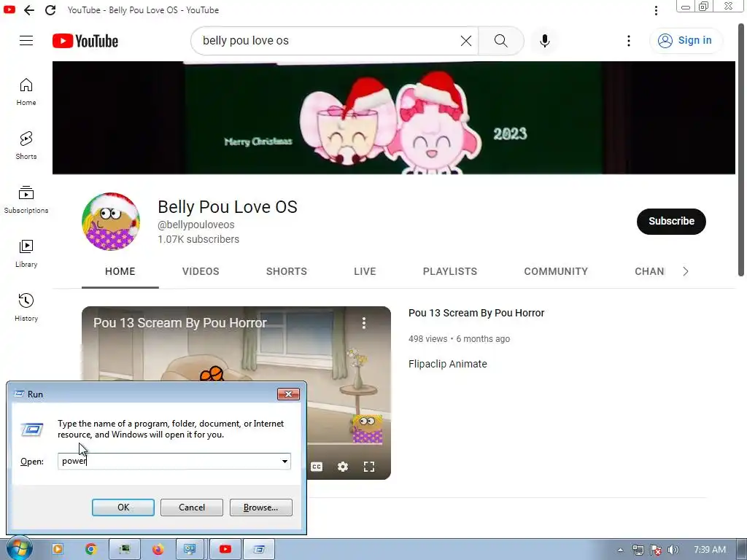This screenshot has width=747, height=560.
Task: Click Browse... in the Run dialog
Action: (x=260, y=507)
